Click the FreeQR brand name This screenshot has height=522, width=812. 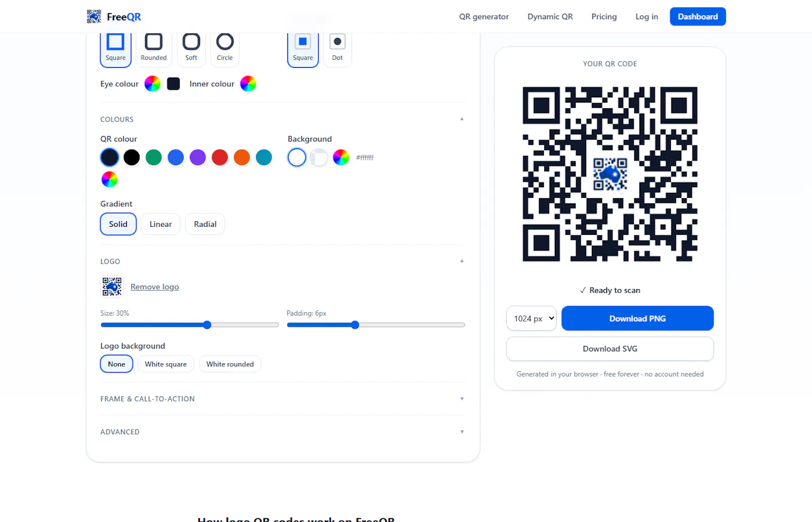(x=124, y=17)
